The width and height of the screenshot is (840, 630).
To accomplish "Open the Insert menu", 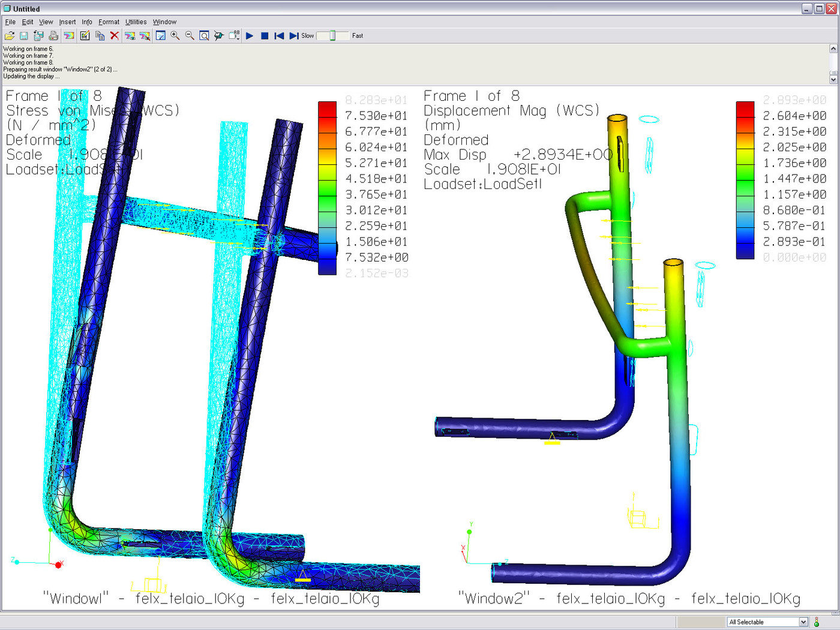I will (67, 22).
